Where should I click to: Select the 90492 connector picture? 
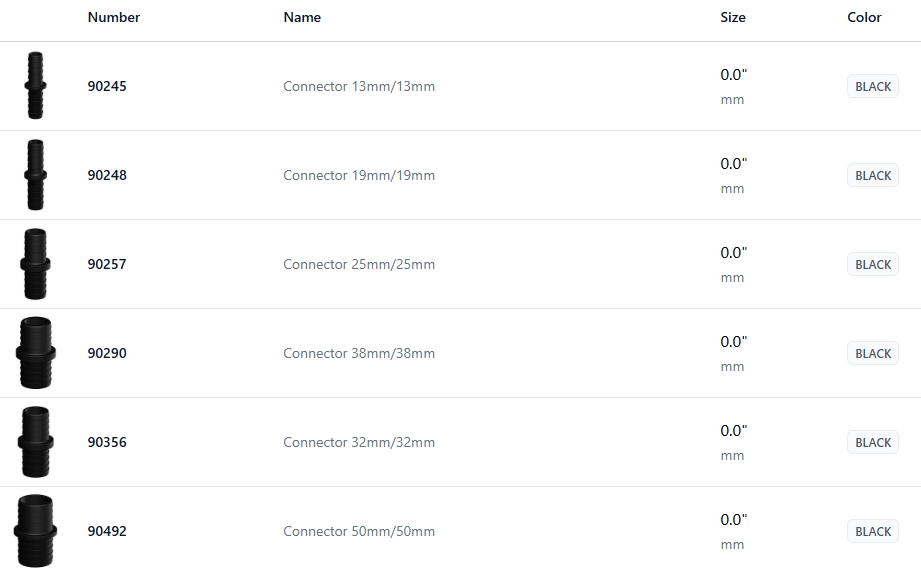(35, 531)
